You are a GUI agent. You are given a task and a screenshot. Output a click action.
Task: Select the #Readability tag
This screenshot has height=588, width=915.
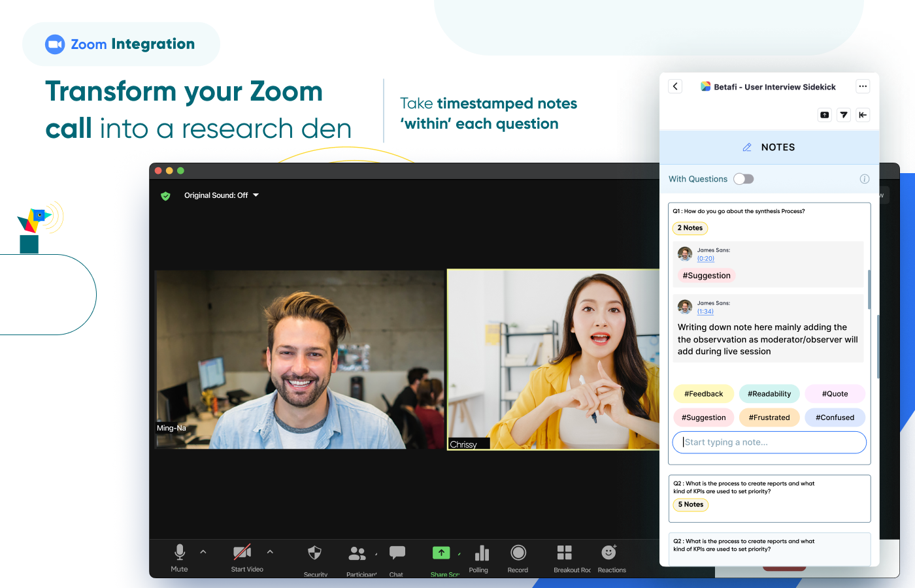click(769, 394)
